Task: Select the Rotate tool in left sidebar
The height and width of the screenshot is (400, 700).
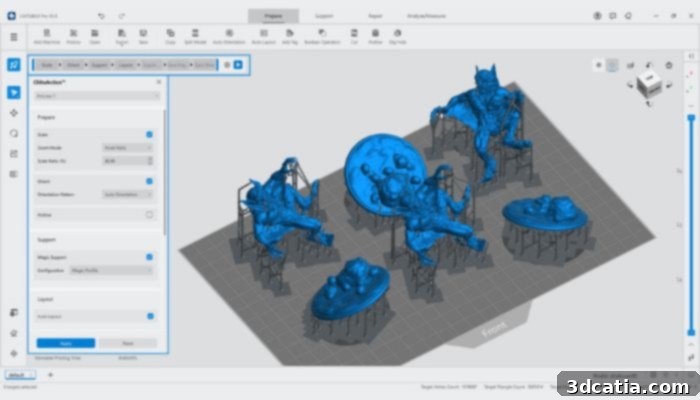Action: pos(14,133)
